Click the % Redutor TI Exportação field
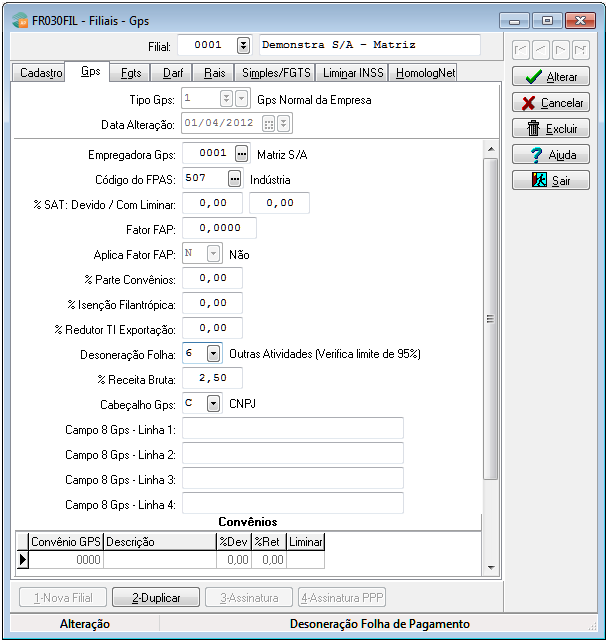The width and height of the screenshot is (608, 642). point(212,328)
